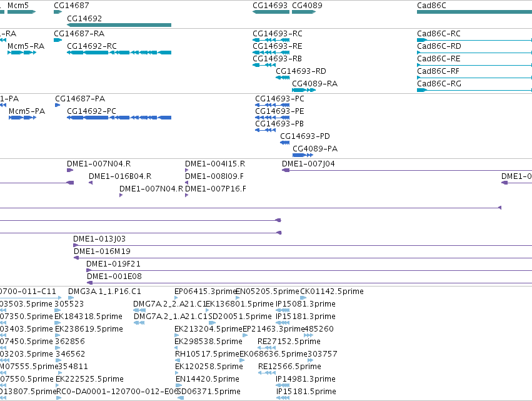Image resolution: width=532 pixels, height=401 pixels.
Task: Click EST DMG7A.2_1.A21.C1
Action: coord(139,323)
